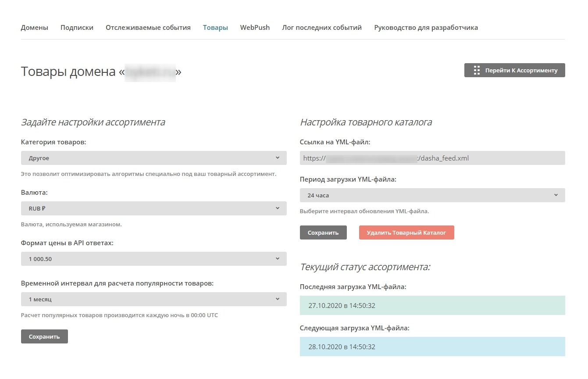Open the Домены tab
This screenshot has width=588, height=379.
(x=34, y=28)
